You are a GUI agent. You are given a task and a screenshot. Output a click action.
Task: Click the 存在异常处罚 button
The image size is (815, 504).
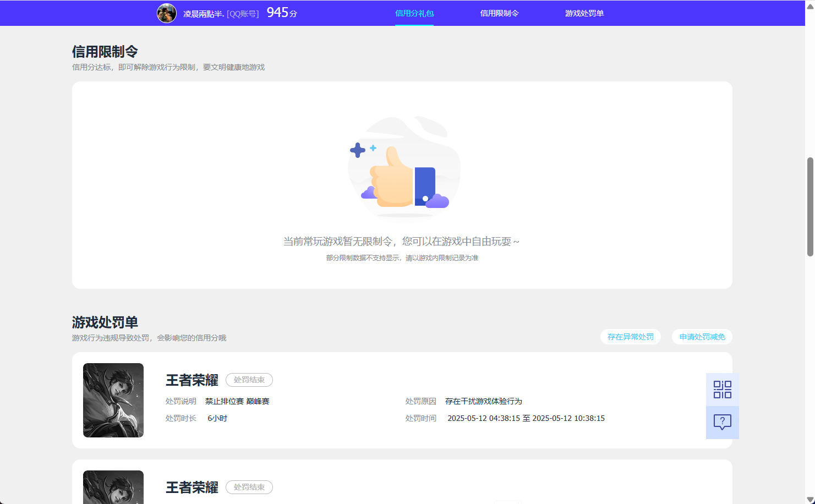coord(631,337)
